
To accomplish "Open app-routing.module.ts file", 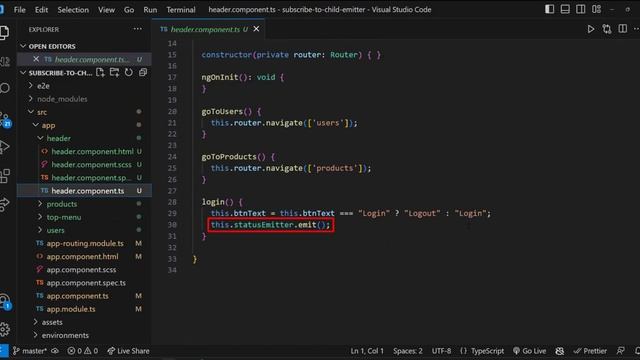I will click(x=85, y=243).
